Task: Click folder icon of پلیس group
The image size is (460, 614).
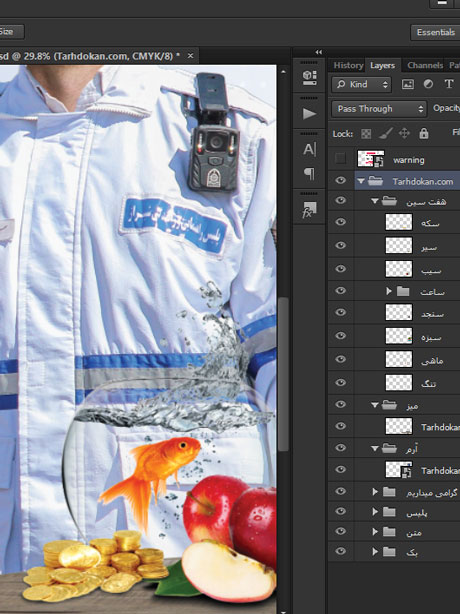Action: (389, 512)
